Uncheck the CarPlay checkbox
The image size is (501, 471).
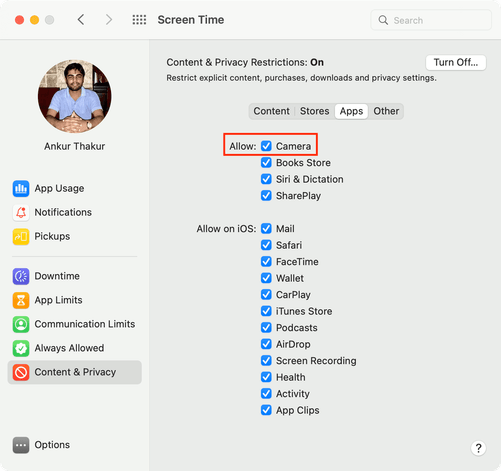point(266,294)
